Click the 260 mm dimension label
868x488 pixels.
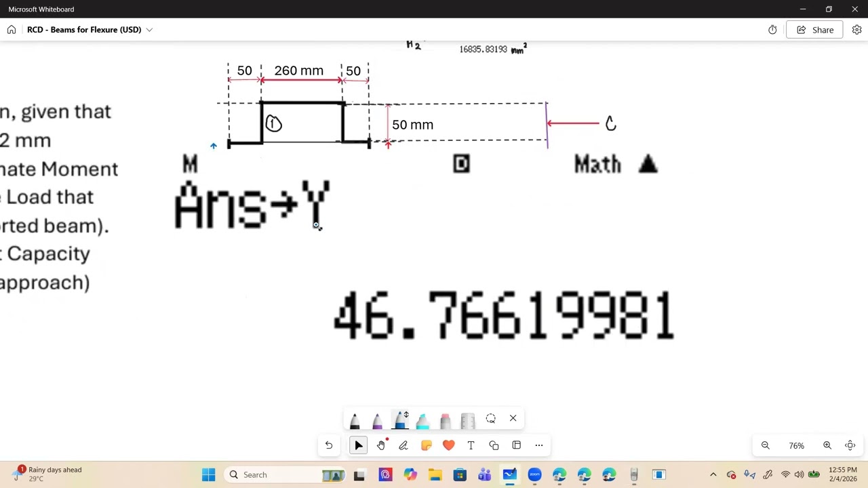tap(298, 70)
